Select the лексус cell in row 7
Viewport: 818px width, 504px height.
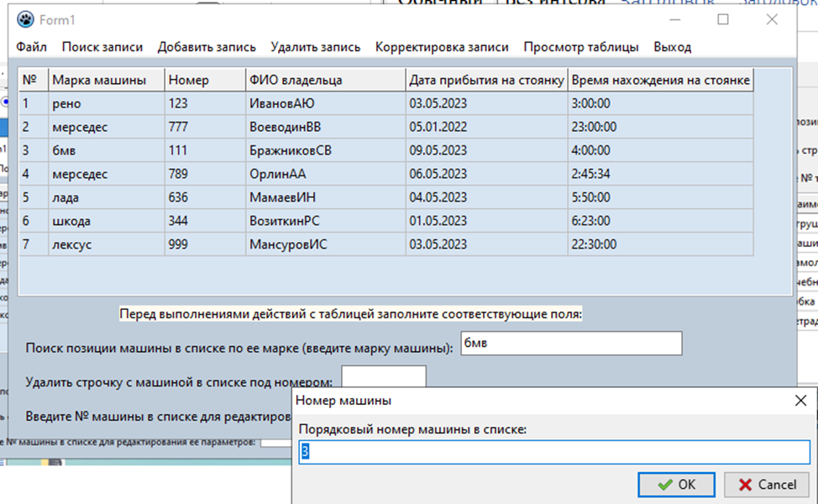click(x=107, y=244)
